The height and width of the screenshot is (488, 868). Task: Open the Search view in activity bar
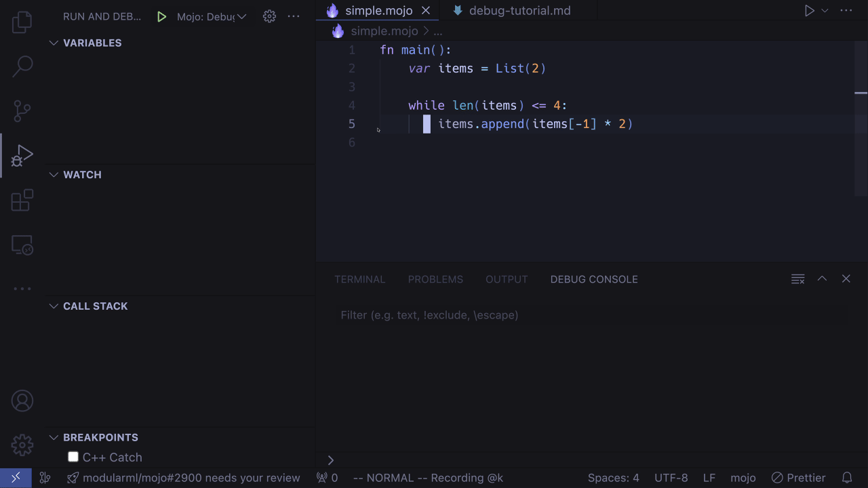pyautogui.click(x=22, y=66)
